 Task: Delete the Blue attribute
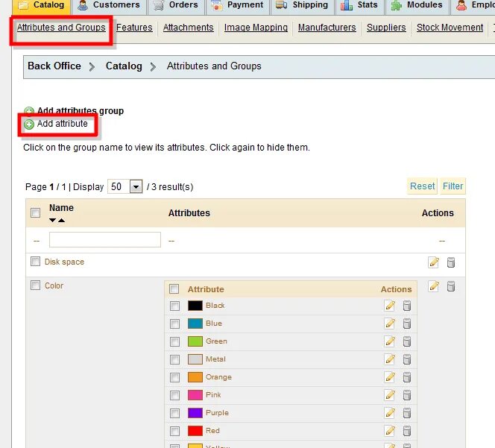click(x=407, y=324)
